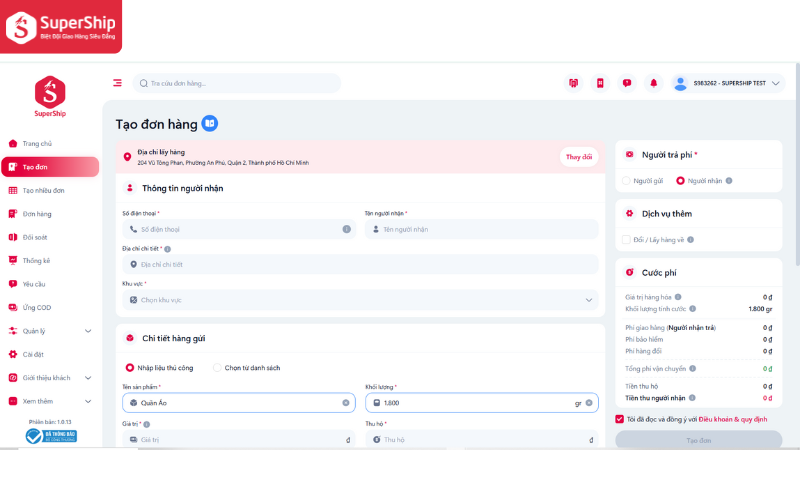Click info icon next to Khối lượng tính cước
Viewport: 800px width, 500px height.
[x=693, y=309]
